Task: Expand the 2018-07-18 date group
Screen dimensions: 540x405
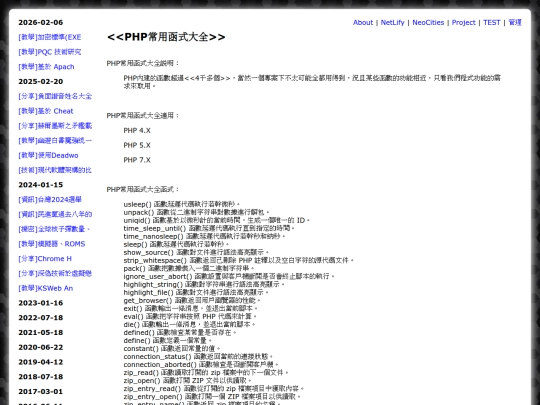Action: point(41,377)
